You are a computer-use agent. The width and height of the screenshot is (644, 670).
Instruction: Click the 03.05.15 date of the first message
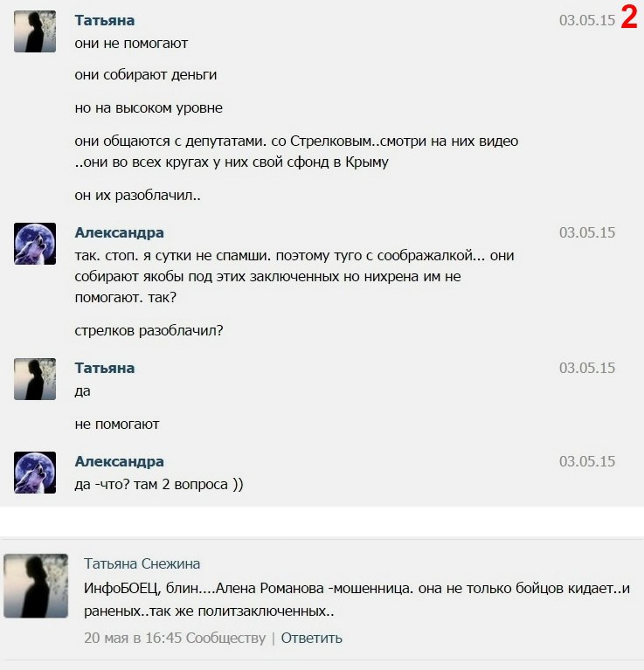point(587,20)
